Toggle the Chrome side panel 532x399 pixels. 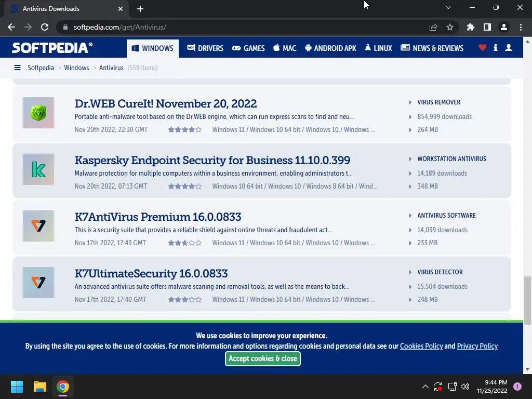[487, 27]
